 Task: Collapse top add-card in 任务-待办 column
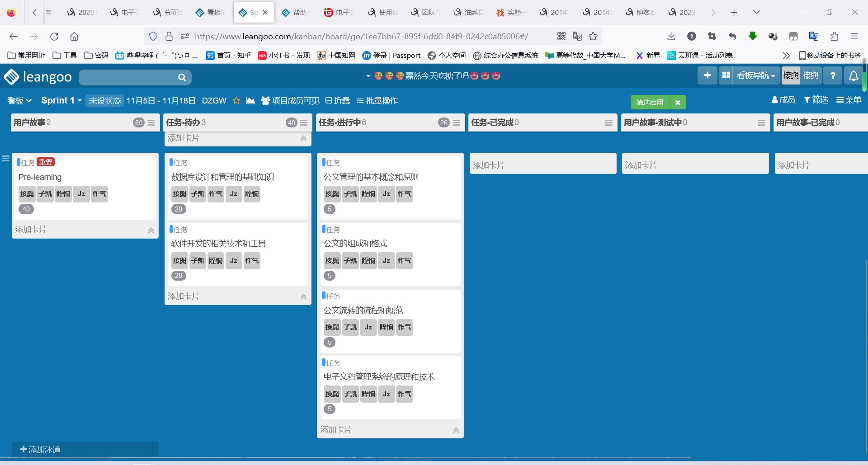point(304,139)
